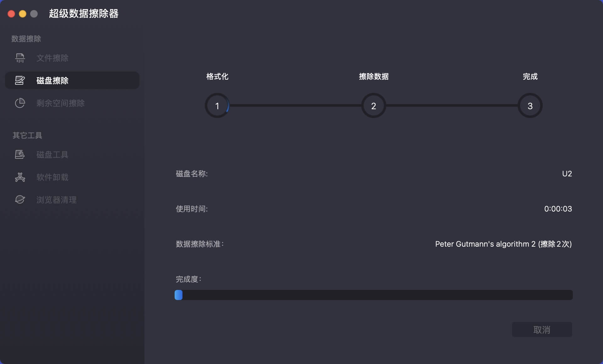Click the 完成度 progress bar
The width and height of the screenshot is (603, 364).
[x=373, y=295]
